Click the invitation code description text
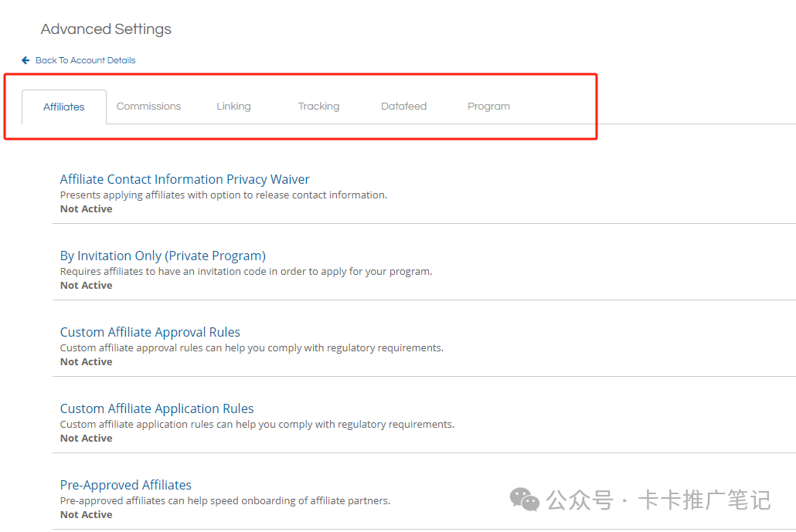Screen dimensions: 796x532 point(246,272)
